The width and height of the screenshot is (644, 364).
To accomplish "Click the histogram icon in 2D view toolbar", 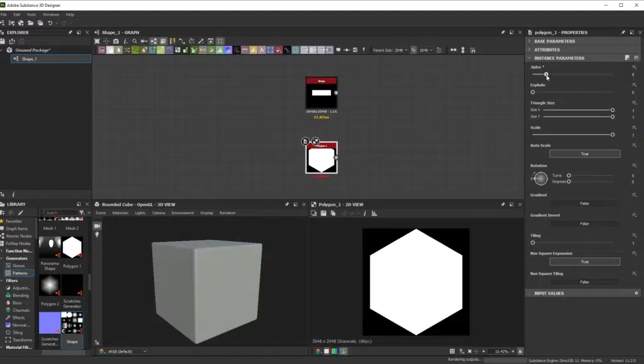I will pos(374,213).
